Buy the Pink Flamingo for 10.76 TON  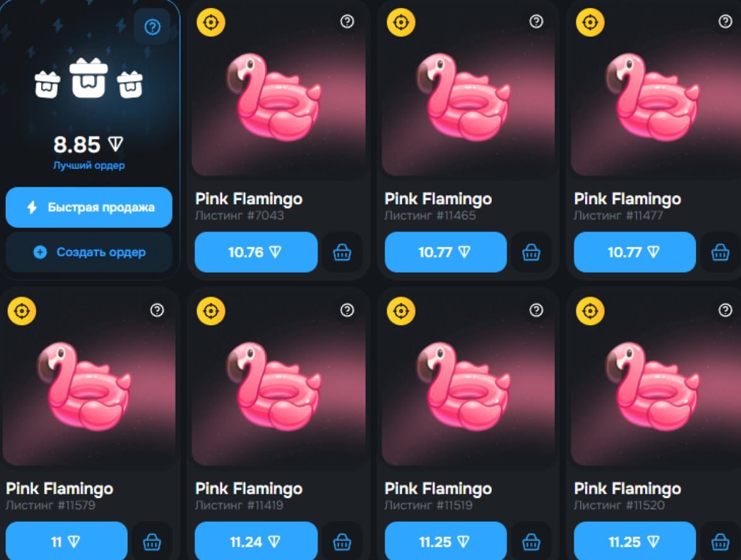pos(256,252)
